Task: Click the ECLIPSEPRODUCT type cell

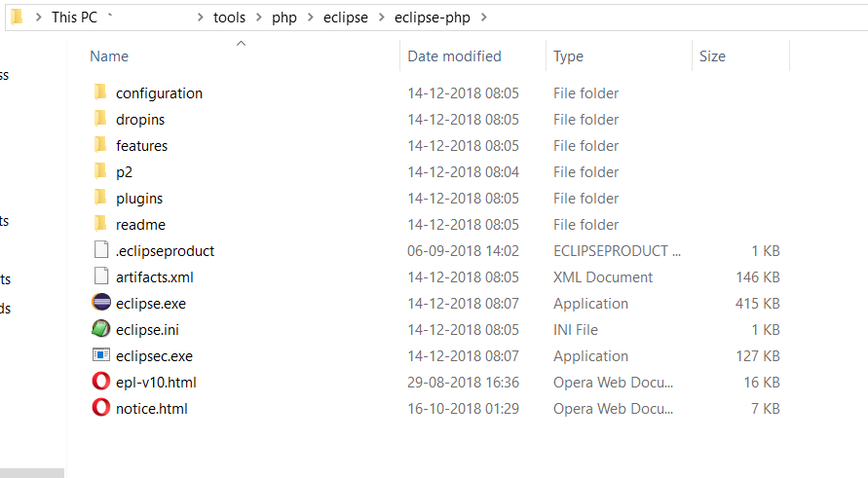Action: 618,251
